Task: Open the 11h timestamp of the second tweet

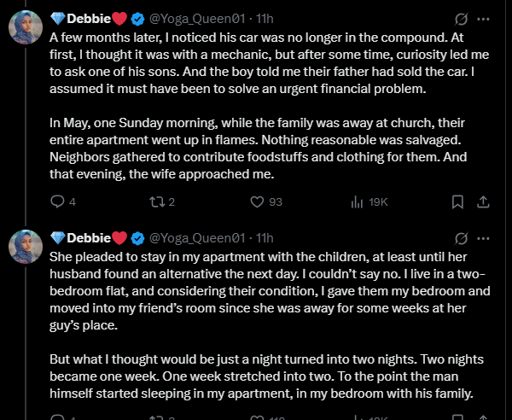Action: pos(265,236)
